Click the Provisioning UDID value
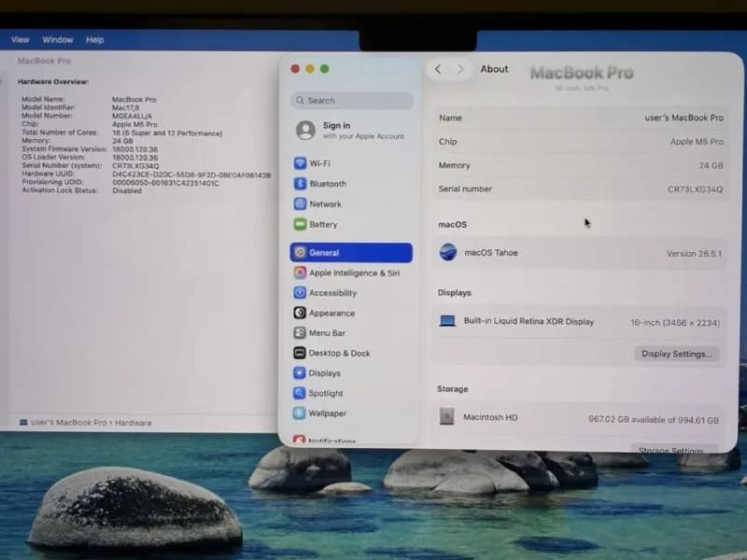 point(165,182)
